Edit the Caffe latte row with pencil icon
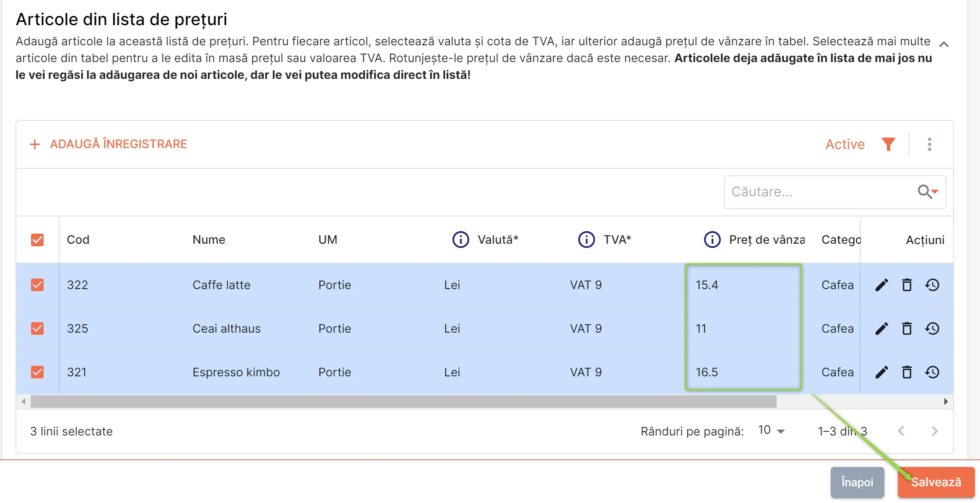 point(881,285)
